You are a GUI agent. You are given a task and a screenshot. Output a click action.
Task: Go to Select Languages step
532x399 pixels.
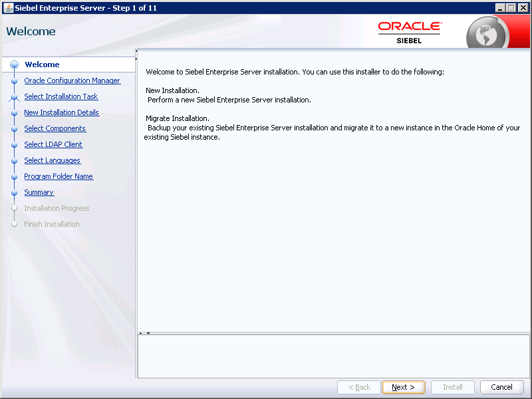53,160
